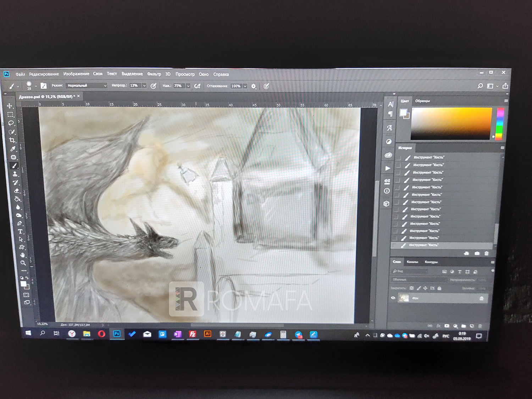Select the Rectangular Marquee tool

(x=10, y=115)
